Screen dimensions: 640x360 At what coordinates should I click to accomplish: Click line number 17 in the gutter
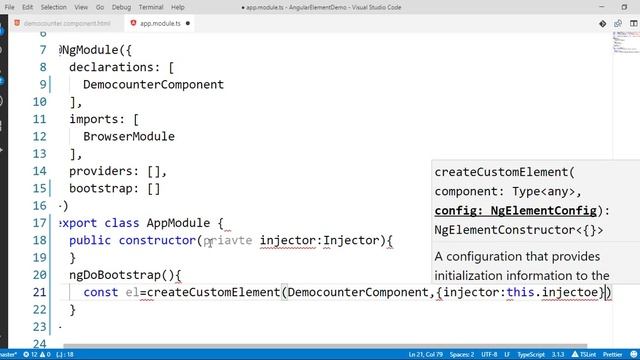40,223
